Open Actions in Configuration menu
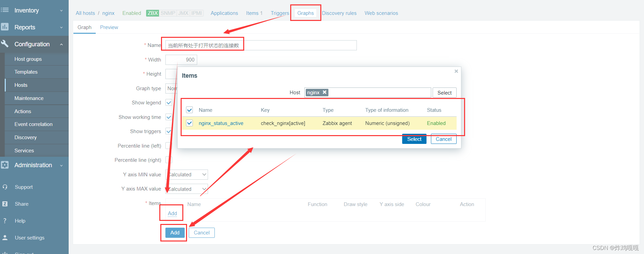 tap(23, 111)
